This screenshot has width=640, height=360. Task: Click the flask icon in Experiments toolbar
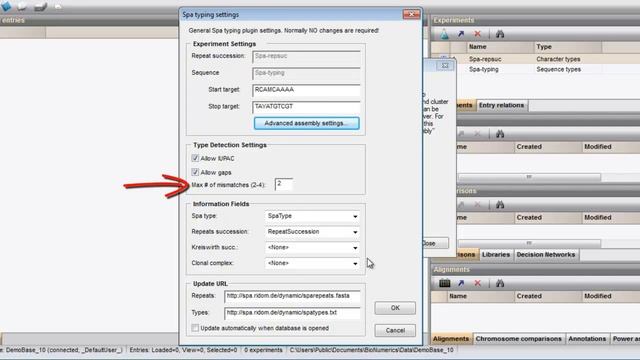click(x=444, y=34)
